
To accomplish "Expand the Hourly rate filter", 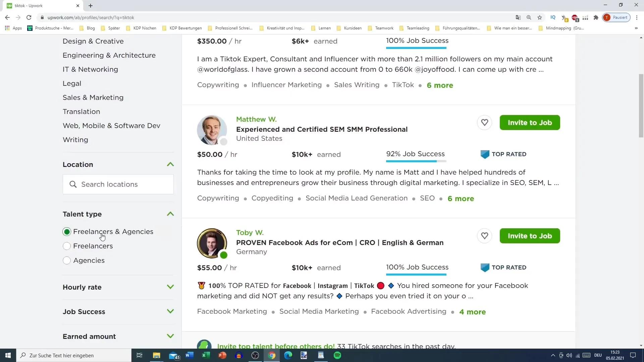I will click(x=170, y=287).
